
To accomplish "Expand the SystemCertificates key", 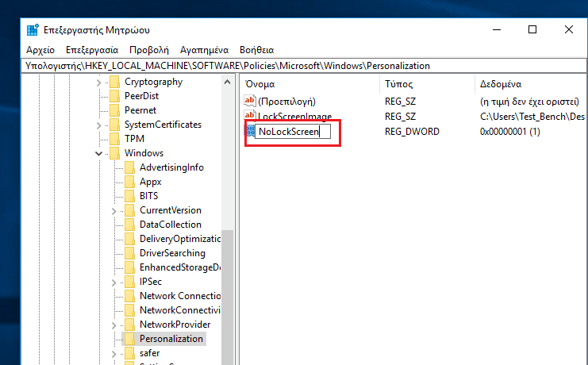I will [98, 125].
